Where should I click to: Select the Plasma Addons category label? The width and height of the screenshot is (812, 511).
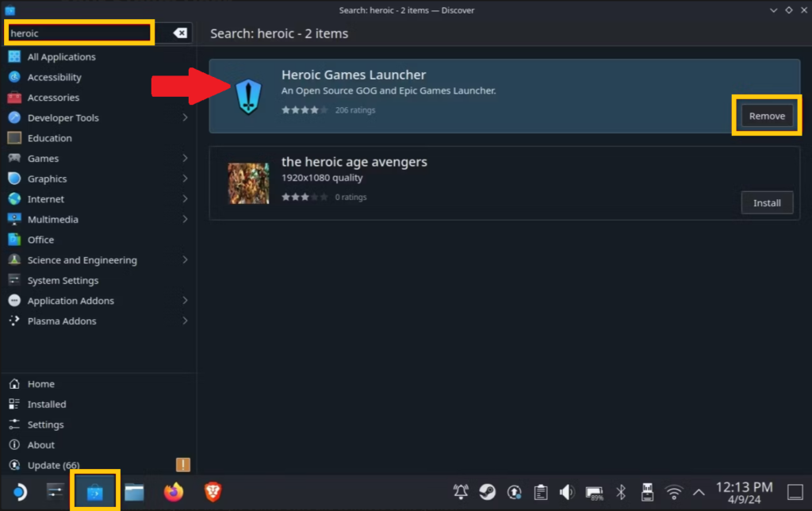(x=62, y=321)
